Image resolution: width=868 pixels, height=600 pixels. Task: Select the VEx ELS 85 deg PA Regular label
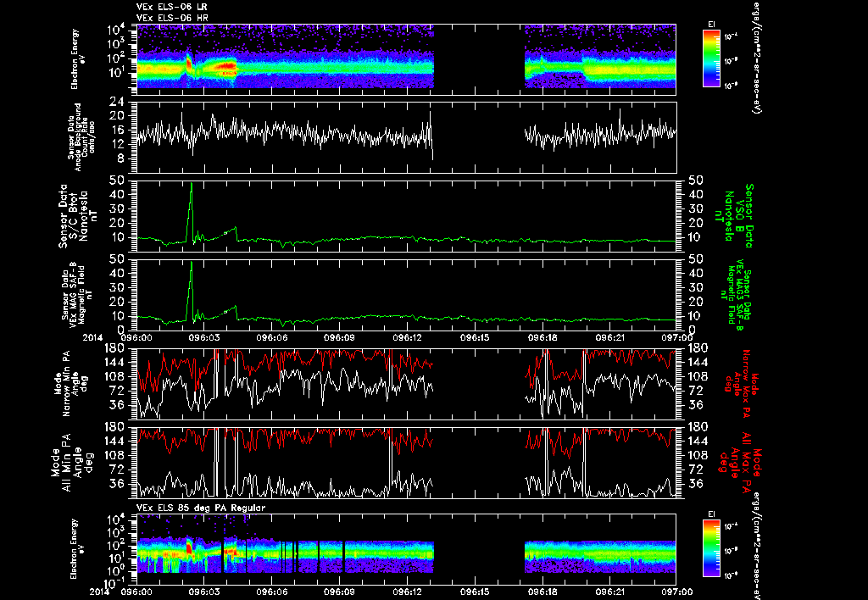point(202,508)
